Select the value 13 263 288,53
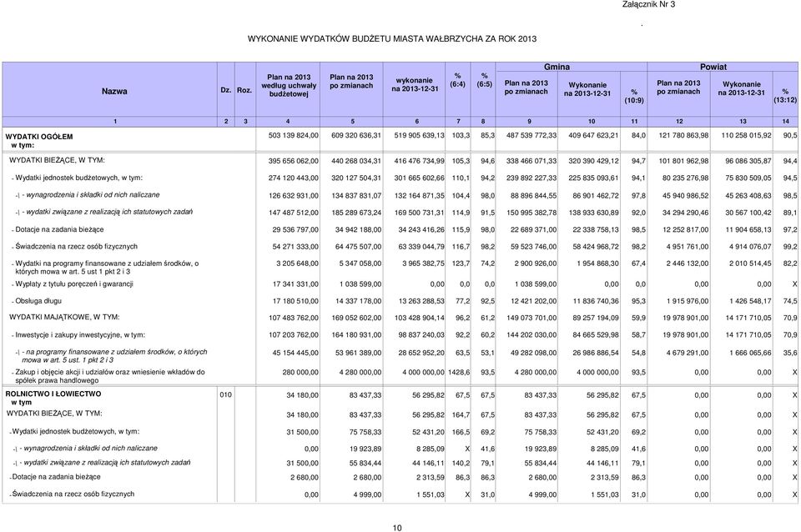The image size is (801, 532). [x=421, y=302]
